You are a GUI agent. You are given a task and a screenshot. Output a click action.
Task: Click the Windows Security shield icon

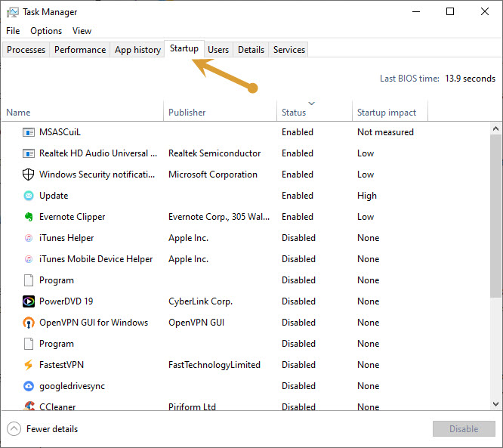click(x=29, y=175)
